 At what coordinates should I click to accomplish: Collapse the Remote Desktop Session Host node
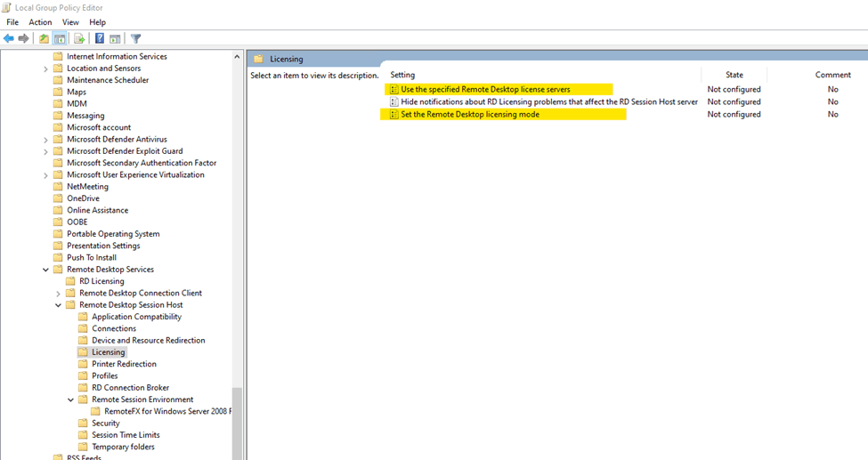tap(58, 305)
